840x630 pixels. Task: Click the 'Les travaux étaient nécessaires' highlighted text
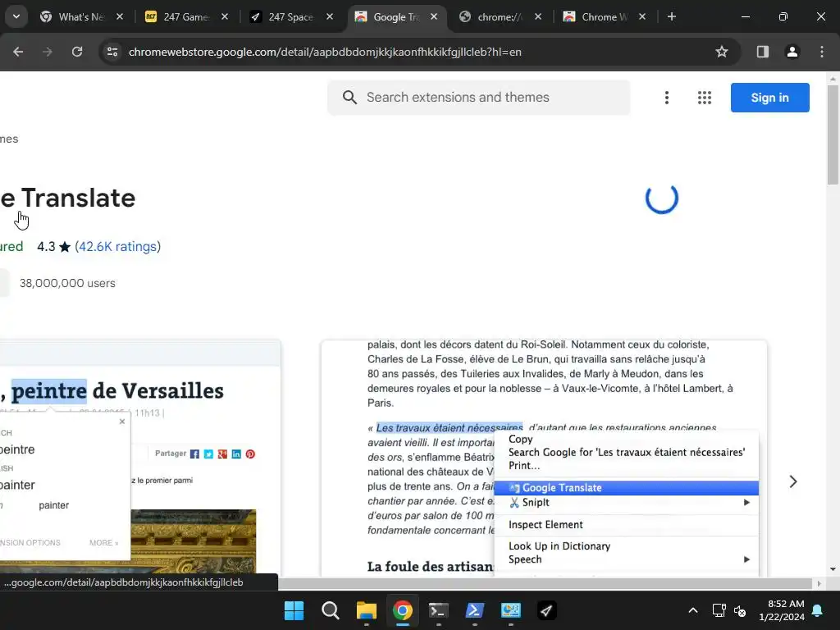[x=449, y=427]
